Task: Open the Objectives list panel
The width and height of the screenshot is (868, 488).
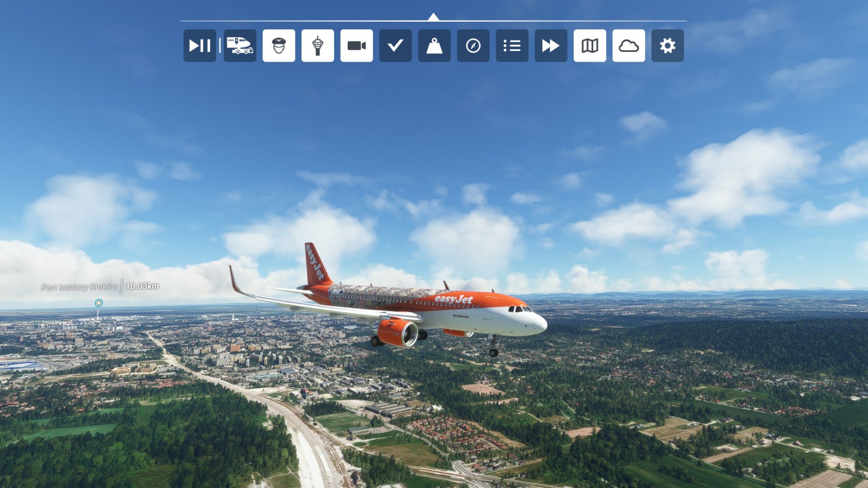Action: 512,46
